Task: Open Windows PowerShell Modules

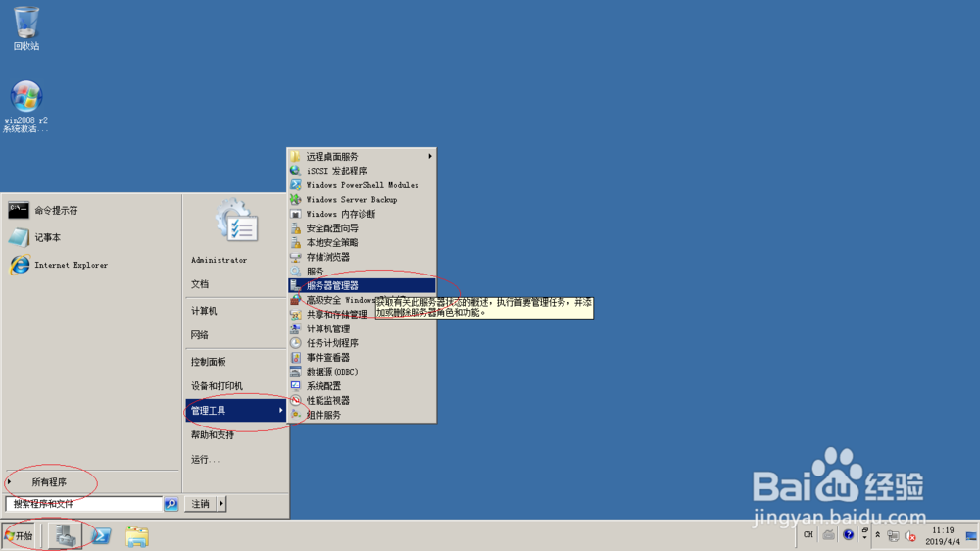Action: (362, 185)
